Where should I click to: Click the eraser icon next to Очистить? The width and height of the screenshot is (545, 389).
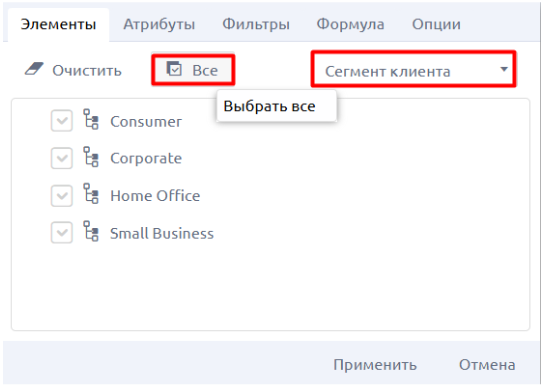tap(34, 69)
